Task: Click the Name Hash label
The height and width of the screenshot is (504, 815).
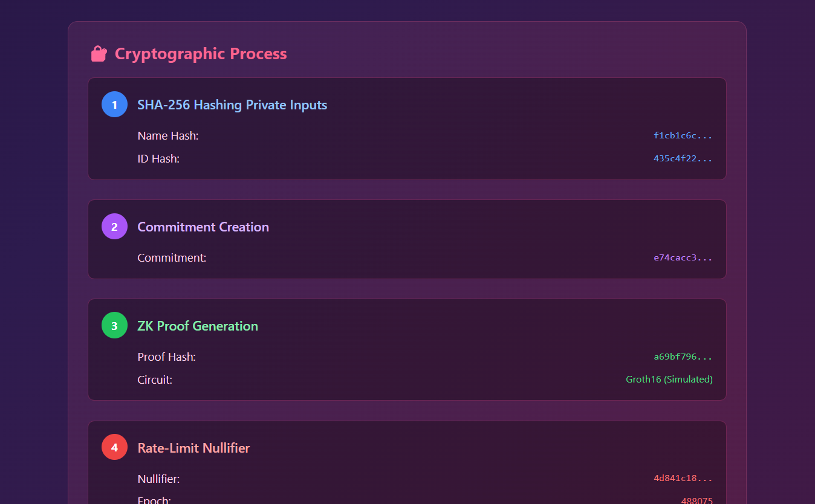Action: [x=168, y=136]
